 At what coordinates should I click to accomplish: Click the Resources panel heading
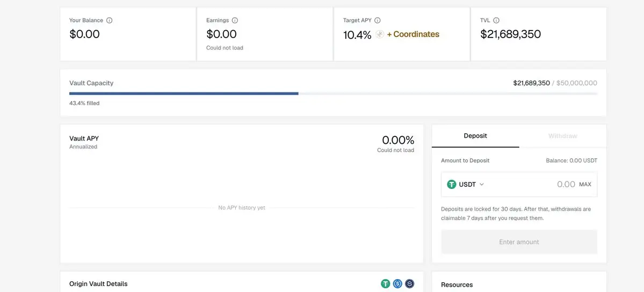pyautogui.click(x=457, y=284)
